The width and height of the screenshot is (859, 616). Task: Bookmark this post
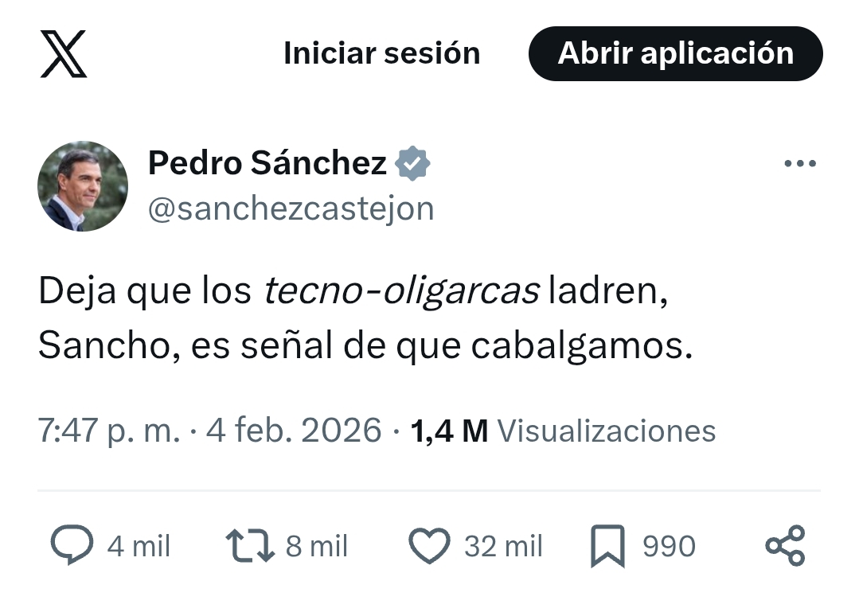click(x=607, y=547)
